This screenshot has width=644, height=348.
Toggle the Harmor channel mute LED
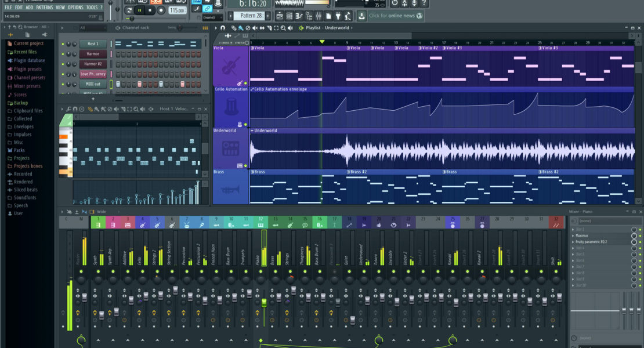point(63,54)
